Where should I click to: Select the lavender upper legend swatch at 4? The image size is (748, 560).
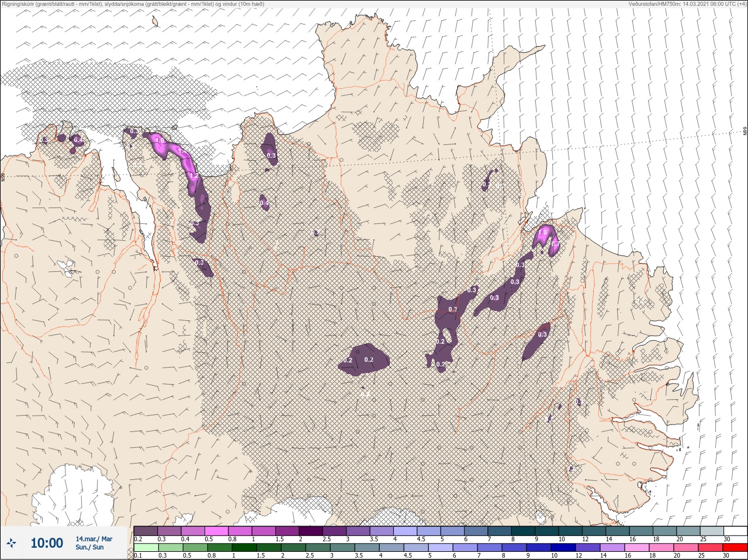click(x=405, y=531)
